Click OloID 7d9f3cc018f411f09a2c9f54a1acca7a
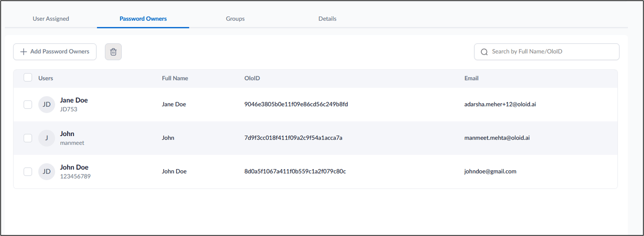 coord(293,138)
